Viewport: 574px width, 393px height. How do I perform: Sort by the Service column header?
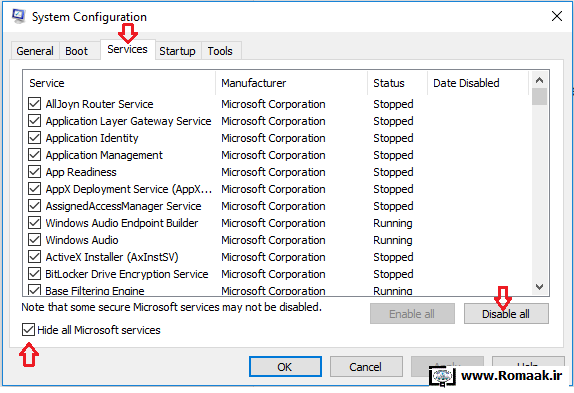pyautogui.click(x=119, y=83)
